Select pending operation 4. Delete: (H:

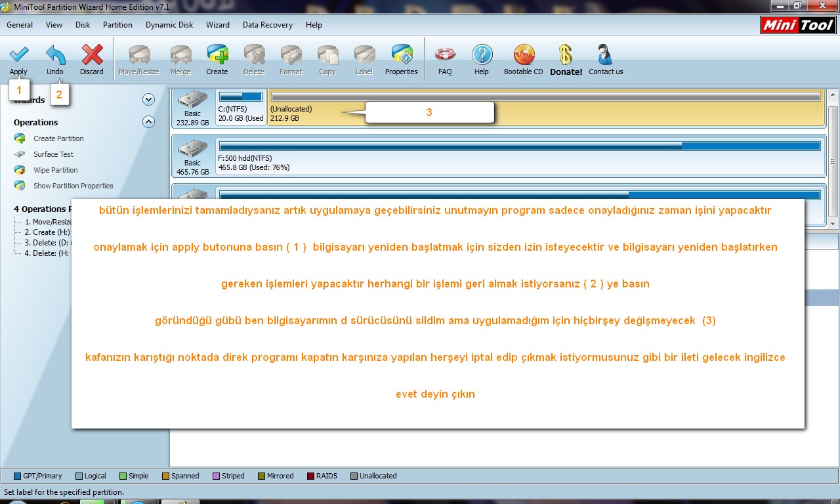click(x=47, y=253)
